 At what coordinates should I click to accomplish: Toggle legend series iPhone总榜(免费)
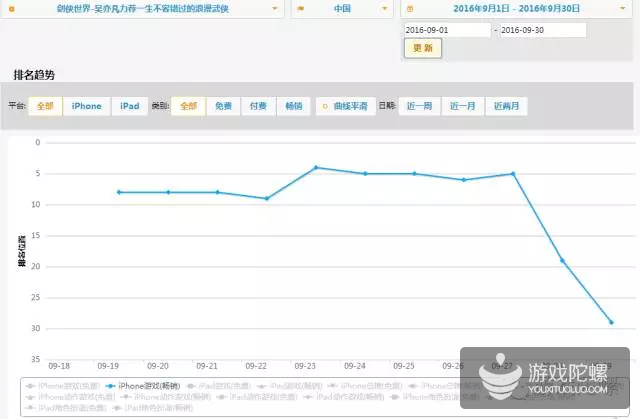pyautogui.click(x=365, y=386)
